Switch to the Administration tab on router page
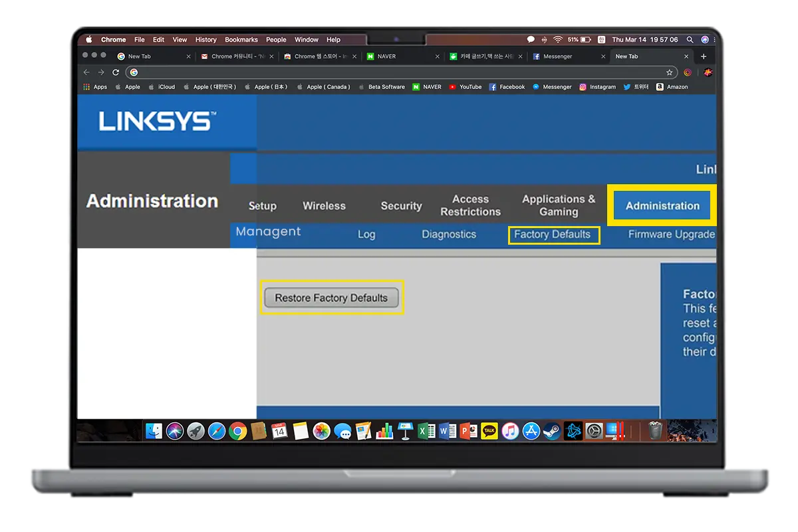 (x=662, y=205)
